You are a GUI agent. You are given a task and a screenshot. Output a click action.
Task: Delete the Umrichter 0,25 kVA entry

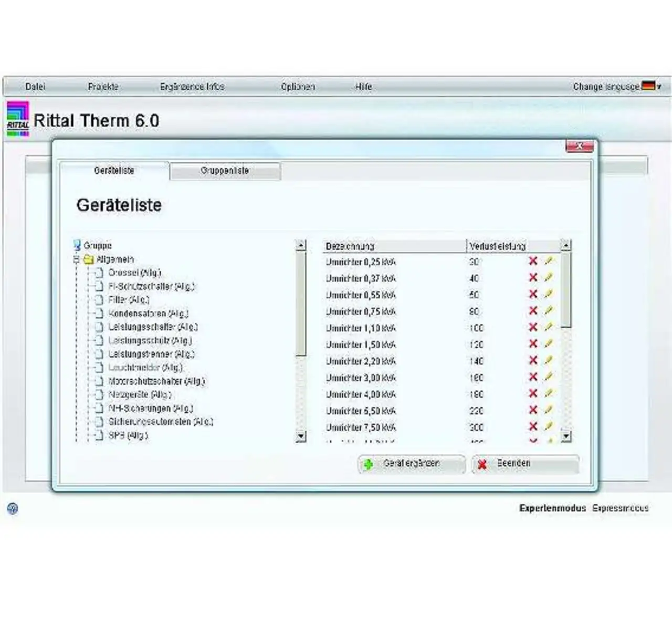[x=533, y=261]
